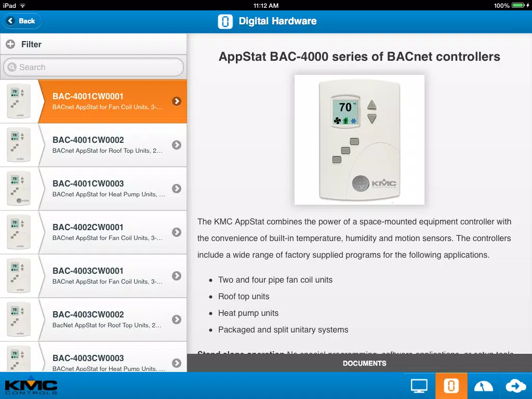The height and width of the screenshot is (399, 532).
Task: Click 'Two and four pipe fan coil units'
Action: pyautogui.click(x=275, y=280)
